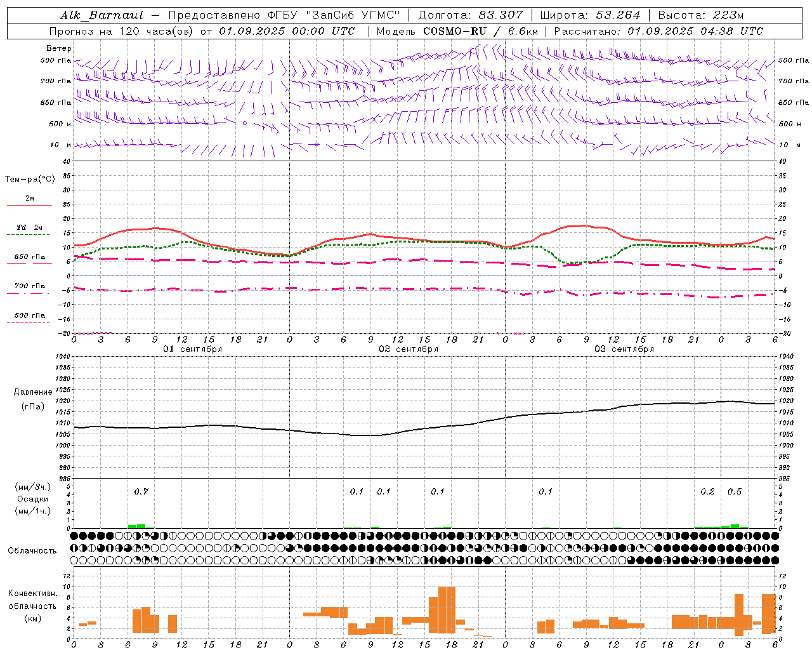Select the 'Широта: 53.264' header field

(590, 15)
